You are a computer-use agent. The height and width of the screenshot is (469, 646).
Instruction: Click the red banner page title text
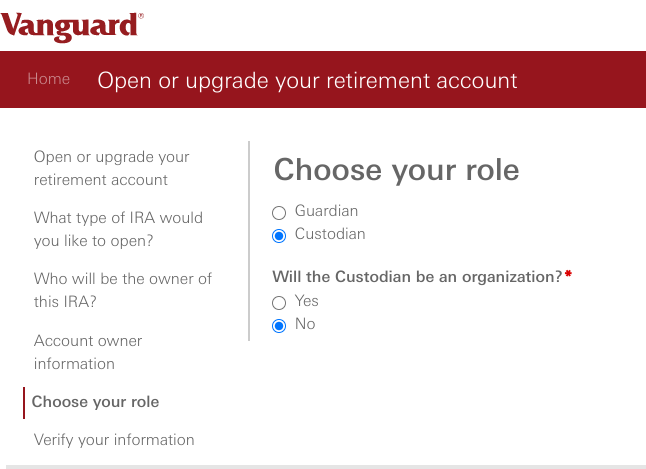pos(307,80)
